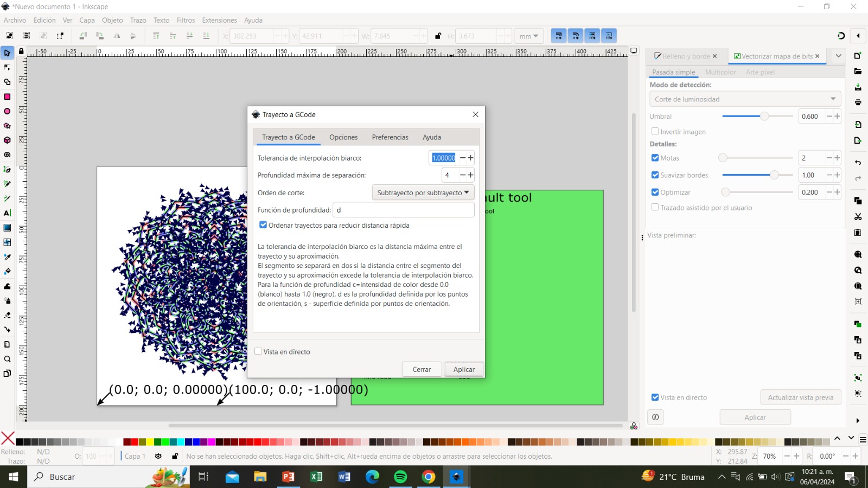868x488 pixels.
Task: Click the Ayuda tab in dialog
Action: [x=432, y=137]
